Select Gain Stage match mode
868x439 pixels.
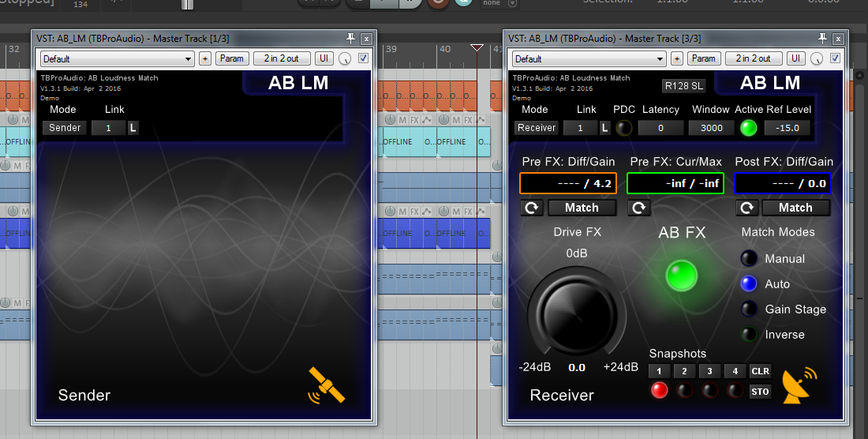(x=748, y=309)
